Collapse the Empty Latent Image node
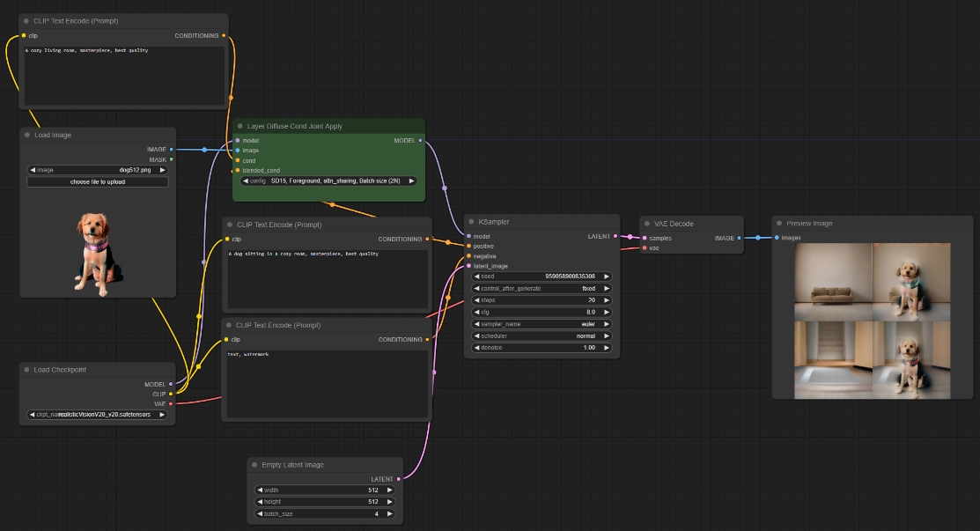 [x=254, y=465]
